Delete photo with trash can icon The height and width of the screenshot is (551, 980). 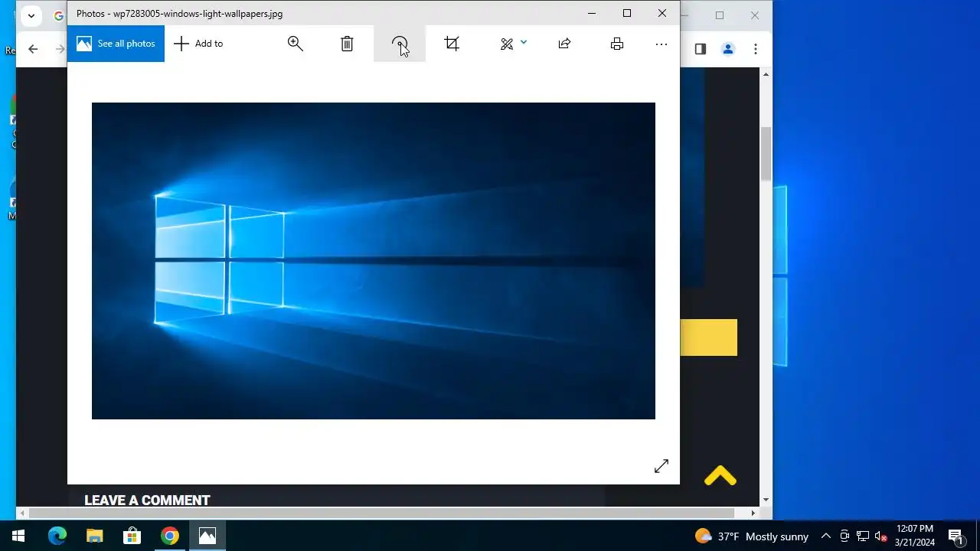pos(347,44)
